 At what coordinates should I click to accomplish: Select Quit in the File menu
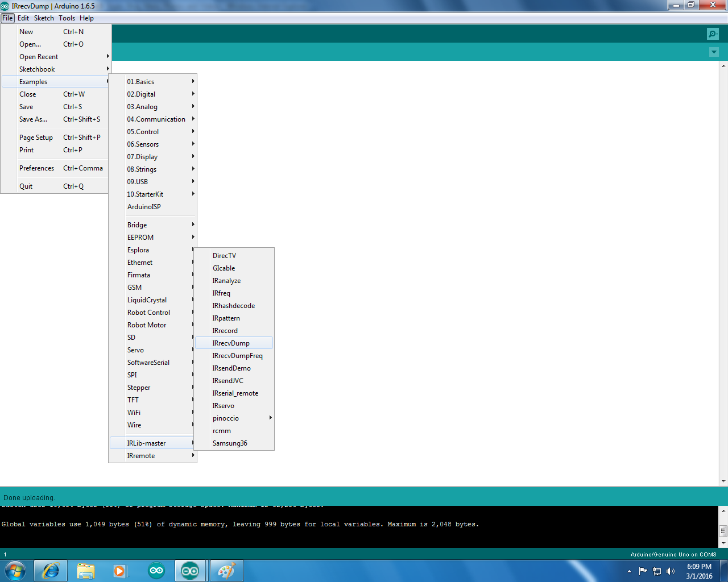click(56, 186)
